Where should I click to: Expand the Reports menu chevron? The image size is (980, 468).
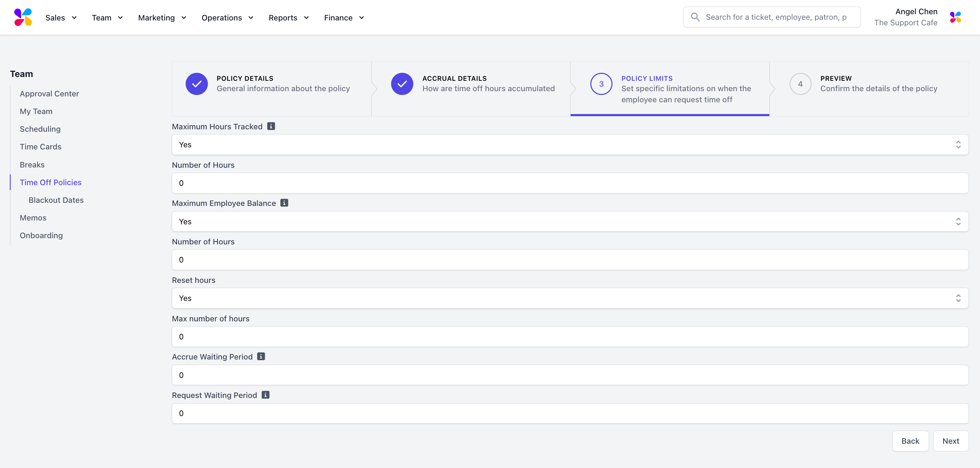[306, 17]
